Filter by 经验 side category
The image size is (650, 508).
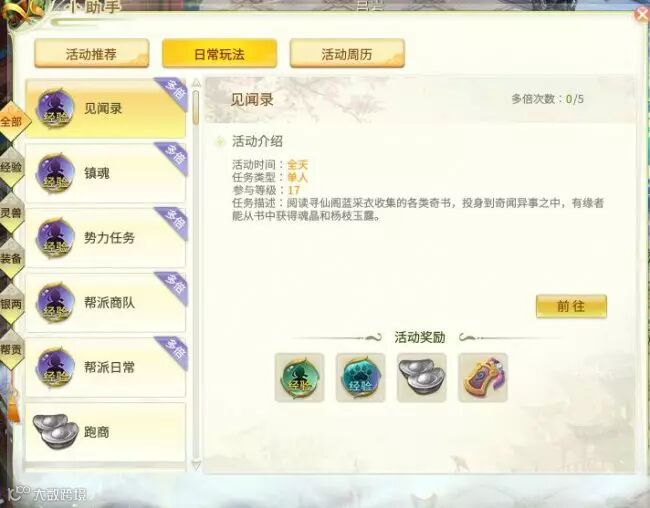point(11,167)
